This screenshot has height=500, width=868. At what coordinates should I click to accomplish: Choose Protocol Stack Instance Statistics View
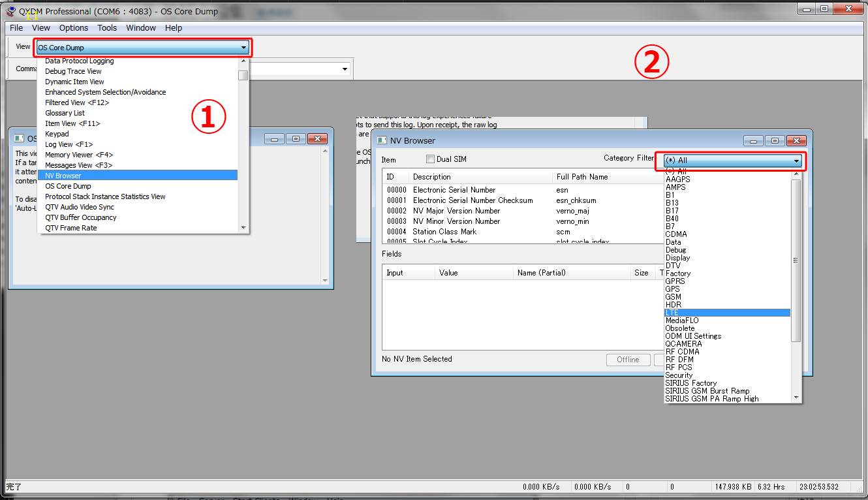(105, 196)
